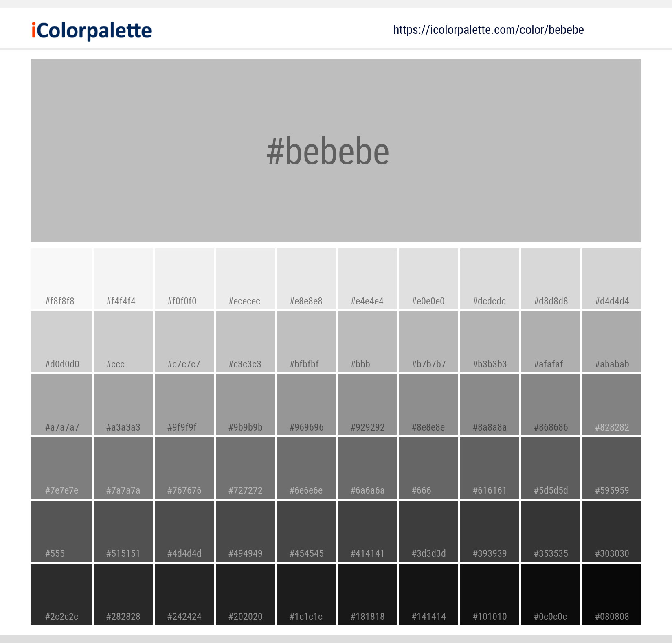This screenshot has height=643, width=672.
Task: Choose the #2c2c2c dark swatch
Action: [61, 594]
